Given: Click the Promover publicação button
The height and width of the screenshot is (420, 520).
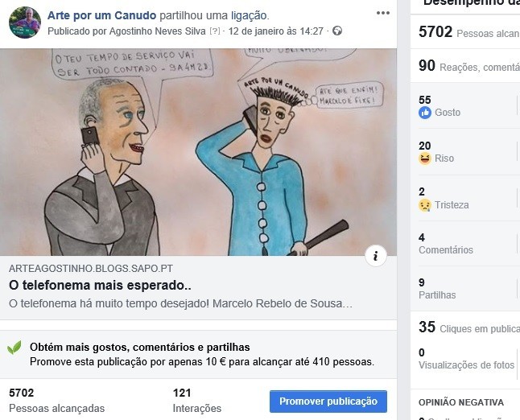Looking at the screenshot, I should (x=328, y=401).
